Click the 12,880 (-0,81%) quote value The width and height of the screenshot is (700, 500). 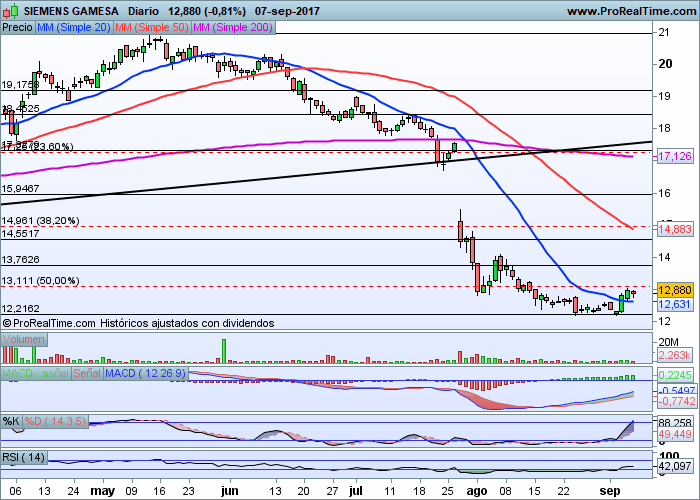207,11
